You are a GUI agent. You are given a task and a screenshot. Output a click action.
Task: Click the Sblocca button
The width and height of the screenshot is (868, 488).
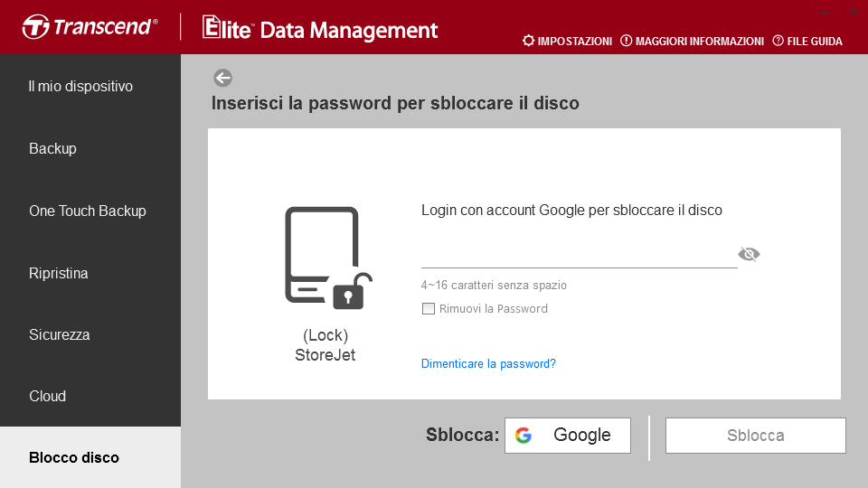pos(755,436)
